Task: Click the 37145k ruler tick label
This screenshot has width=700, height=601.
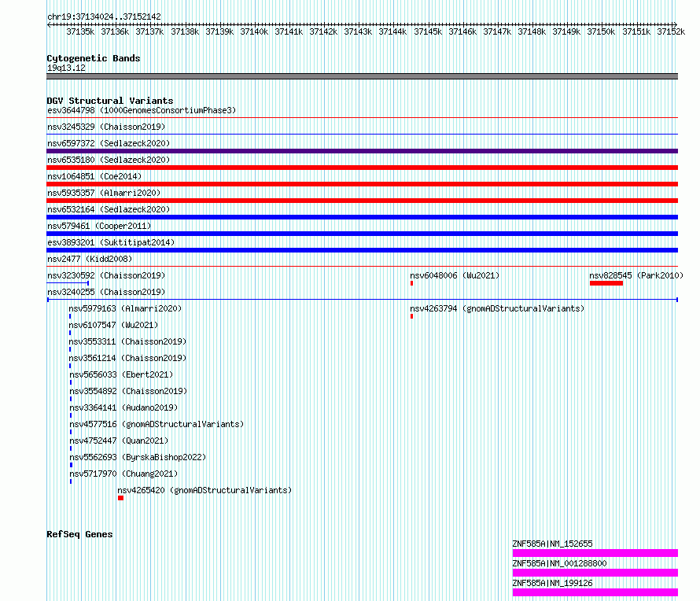Action: [x=428, y=31]
